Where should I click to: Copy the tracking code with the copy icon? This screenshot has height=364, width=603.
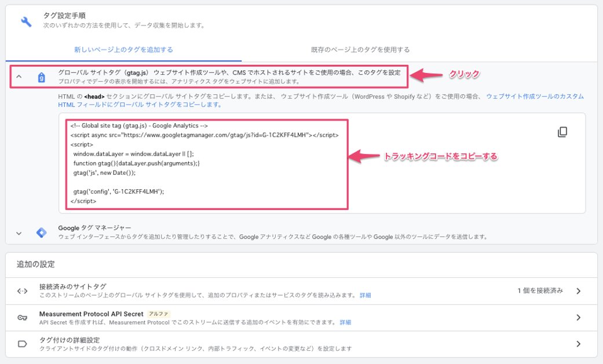click(x=562, y=132)
